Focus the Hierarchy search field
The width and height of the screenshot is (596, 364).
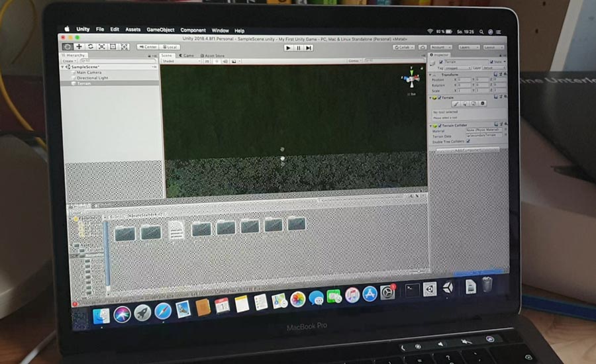tap(118, 61)
